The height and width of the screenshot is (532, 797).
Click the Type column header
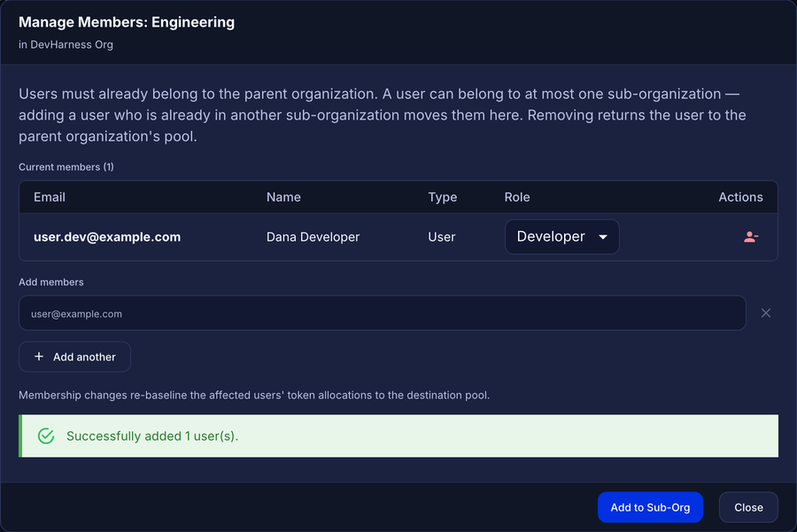click(442, 197)
